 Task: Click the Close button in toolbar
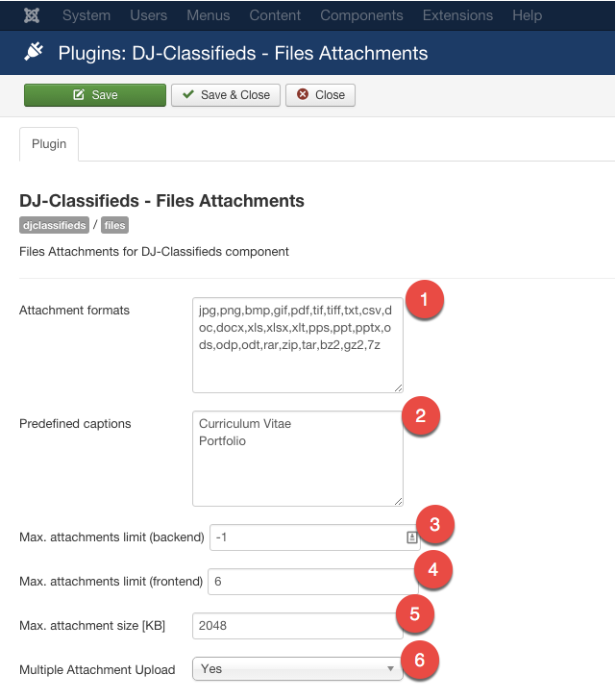(x=321, y=95)
